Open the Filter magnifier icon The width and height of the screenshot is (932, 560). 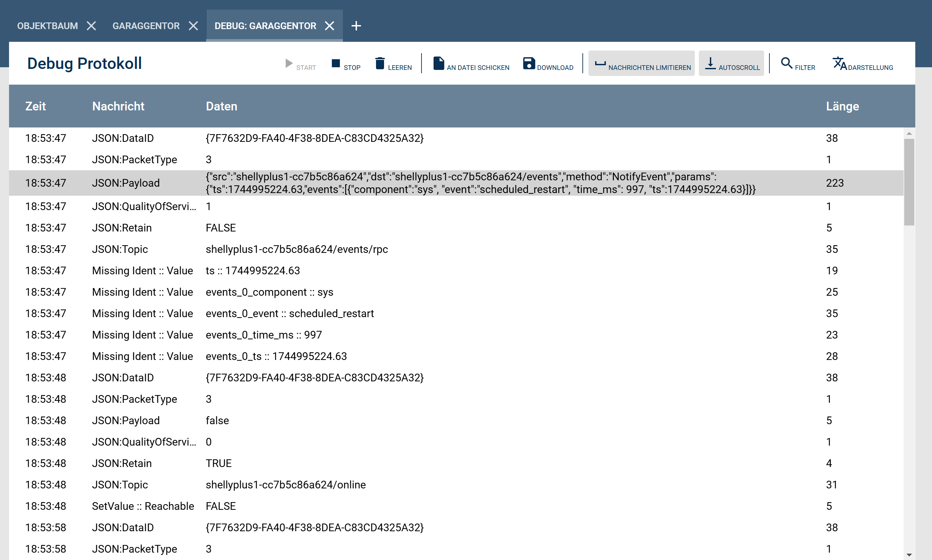click(x=786, y=63)
